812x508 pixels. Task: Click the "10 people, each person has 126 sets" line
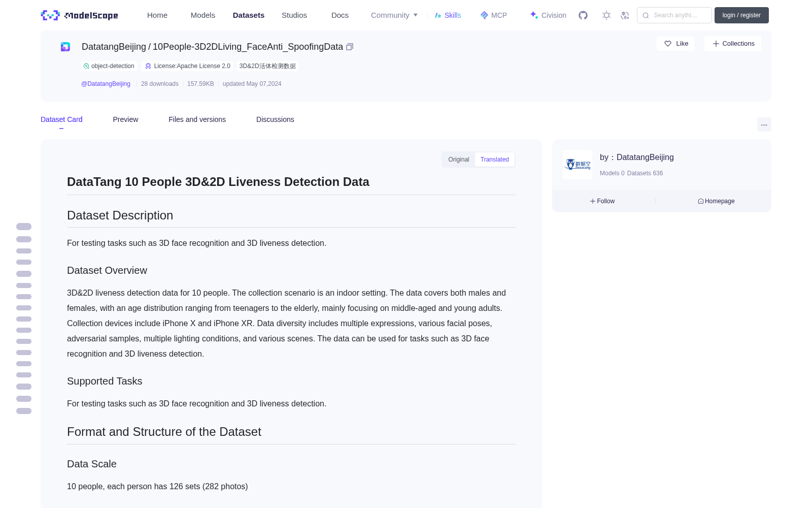point(157,487)
